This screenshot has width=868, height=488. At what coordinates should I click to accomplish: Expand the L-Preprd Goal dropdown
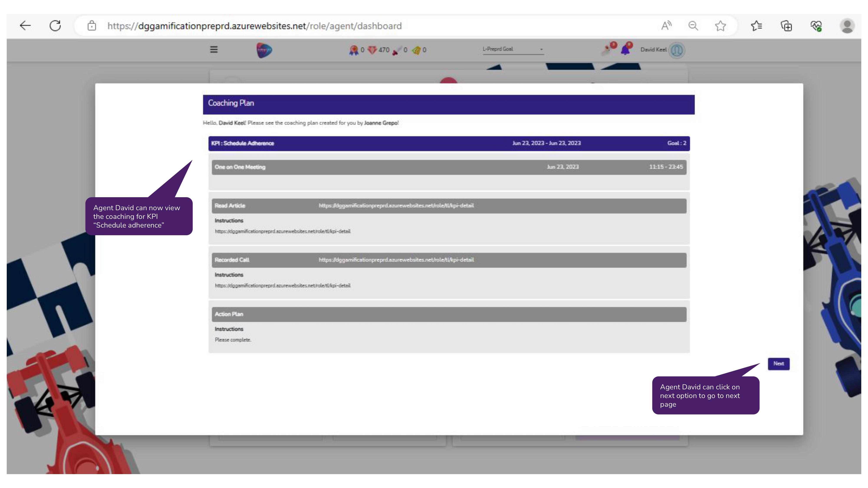pyautogui.click(x=513, y=49)
